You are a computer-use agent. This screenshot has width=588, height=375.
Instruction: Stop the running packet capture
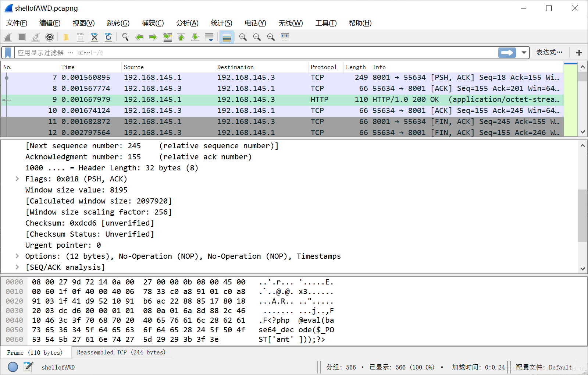[22, 37]
